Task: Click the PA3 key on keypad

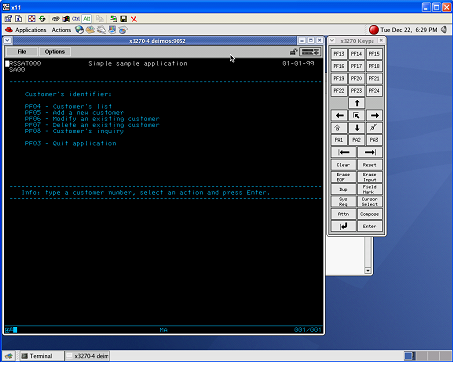Action: coord(374,140)
